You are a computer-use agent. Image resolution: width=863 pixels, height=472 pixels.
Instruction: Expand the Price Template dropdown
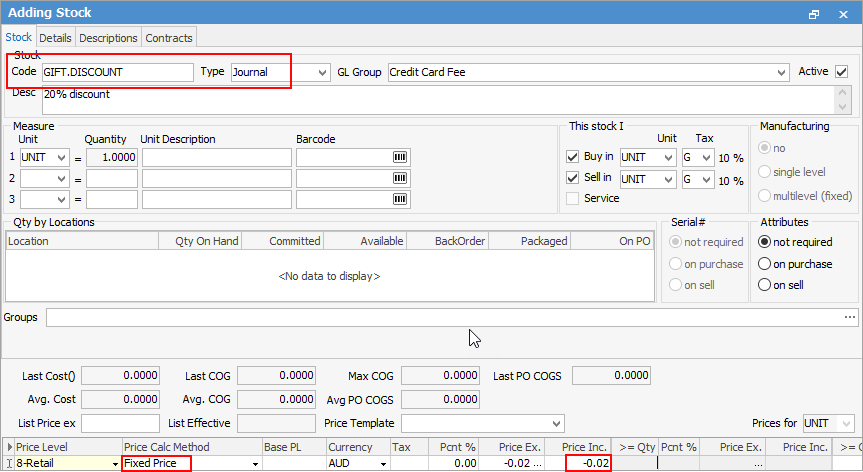pyautogui.click(x=556, y=423)
